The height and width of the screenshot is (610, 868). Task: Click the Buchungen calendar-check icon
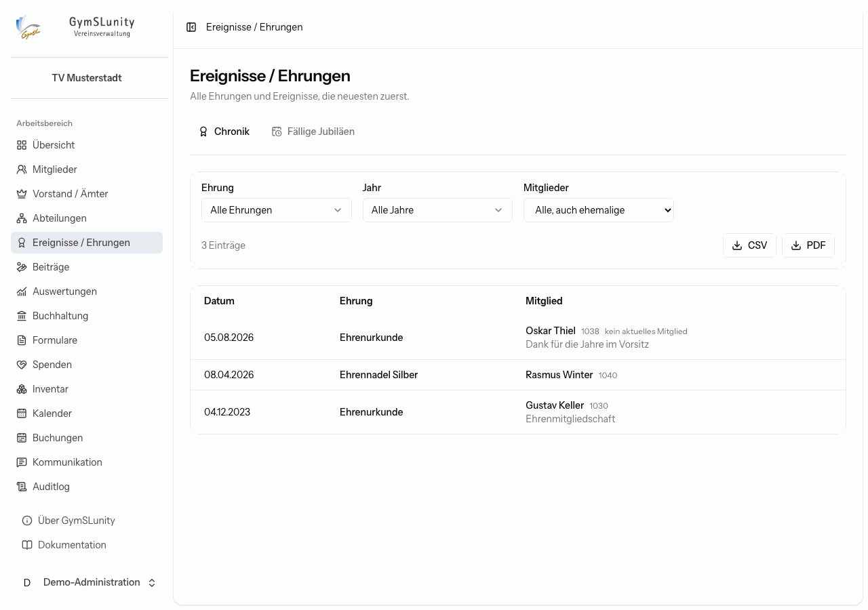tap(22, 438)
